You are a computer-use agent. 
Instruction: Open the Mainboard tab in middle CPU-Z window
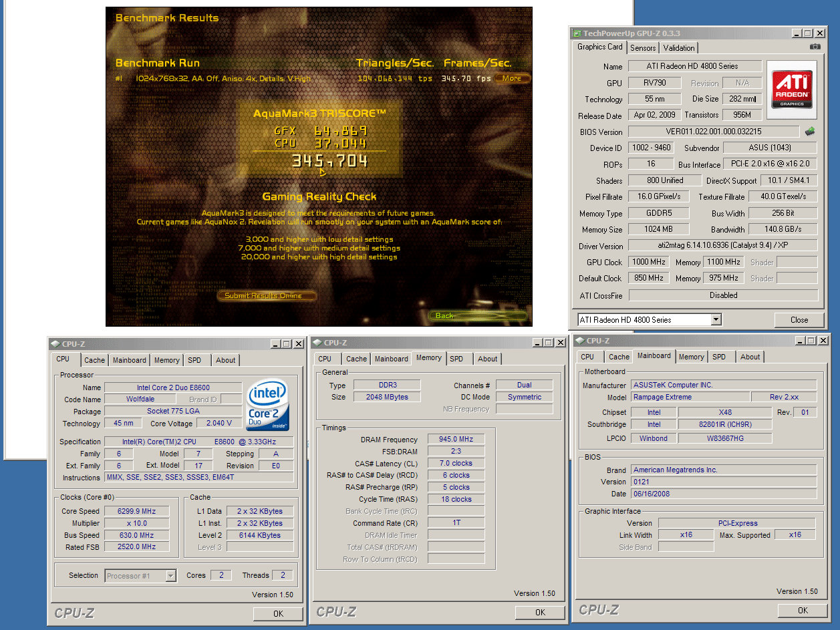392,359
